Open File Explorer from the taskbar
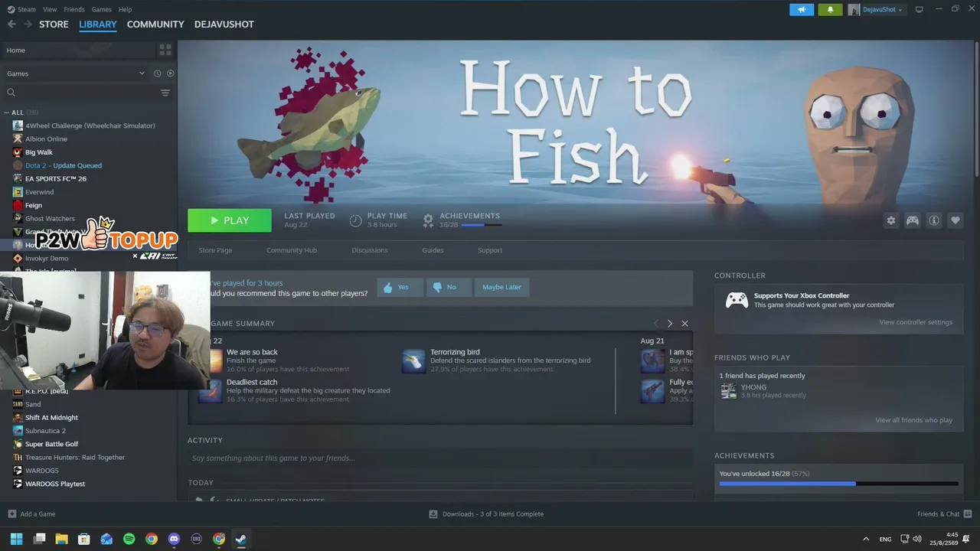The height and width of the screenshot is (551, 980). [61, 539]
